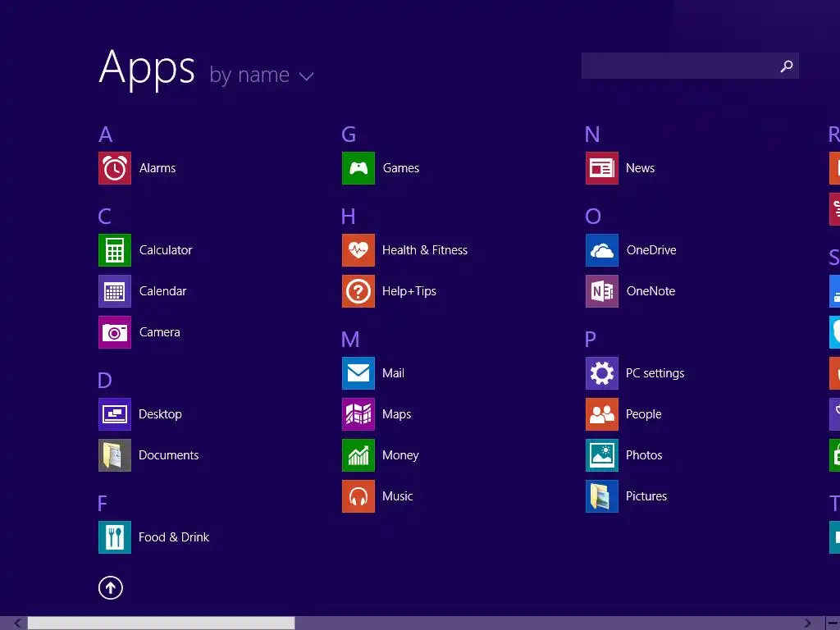Select the letter M group header

350,340
